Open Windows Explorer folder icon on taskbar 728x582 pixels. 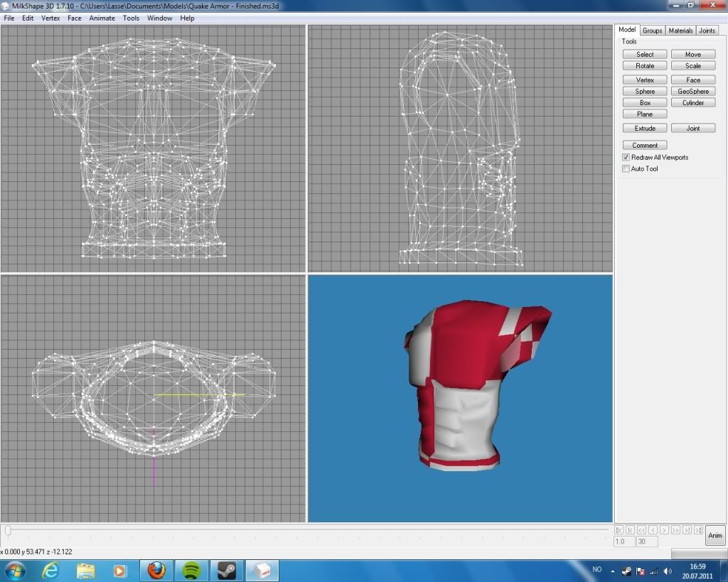pos(85,571)
